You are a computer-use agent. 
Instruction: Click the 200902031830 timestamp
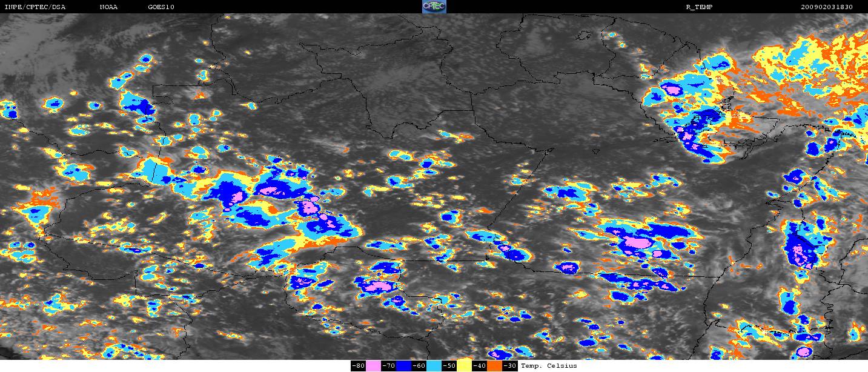826,7
